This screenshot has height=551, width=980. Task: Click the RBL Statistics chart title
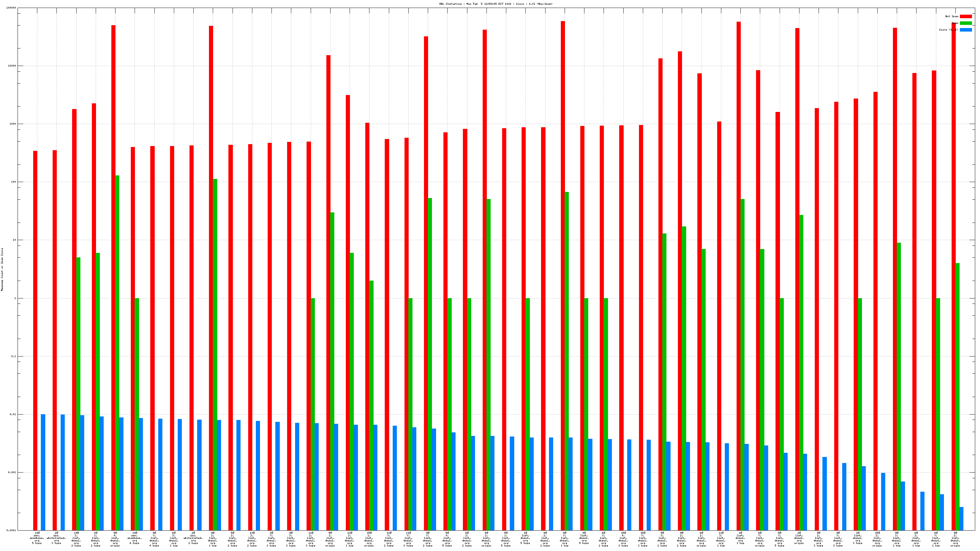pos(496,4)
